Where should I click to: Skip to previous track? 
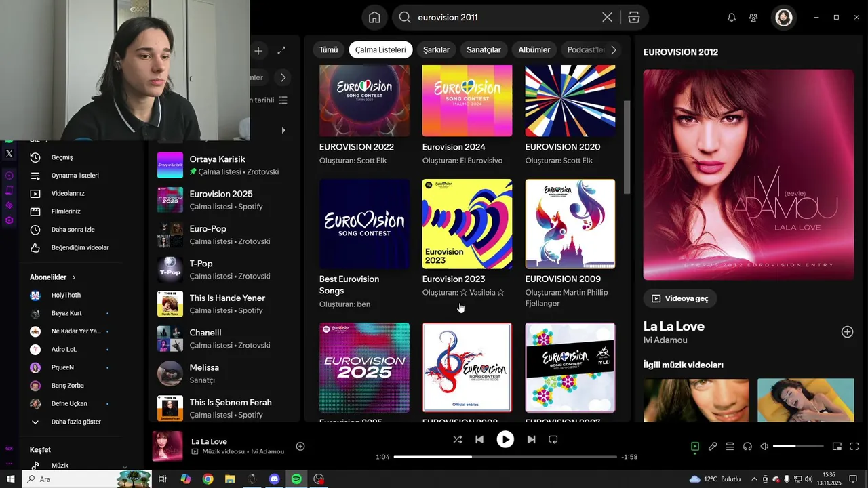(x=479, y=439)
